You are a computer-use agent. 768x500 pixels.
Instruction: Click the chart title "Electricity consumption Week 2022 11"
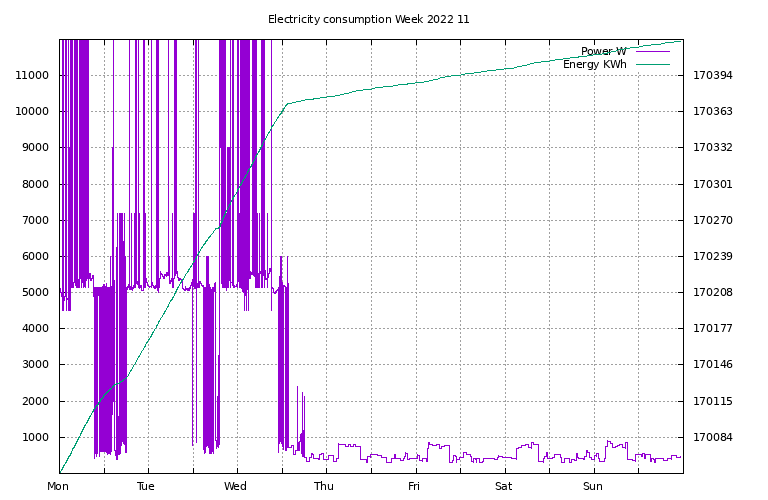click(368, 20)
